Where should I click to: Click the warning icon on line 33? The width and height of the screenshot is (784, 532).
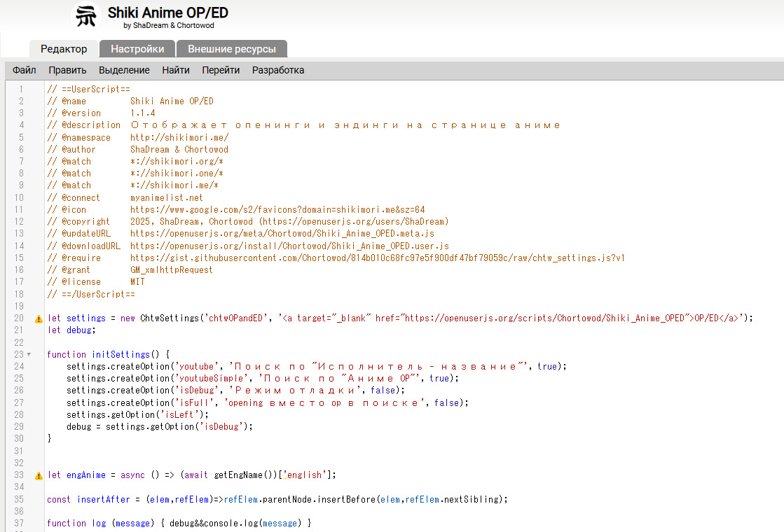click(x=39, y=475)
